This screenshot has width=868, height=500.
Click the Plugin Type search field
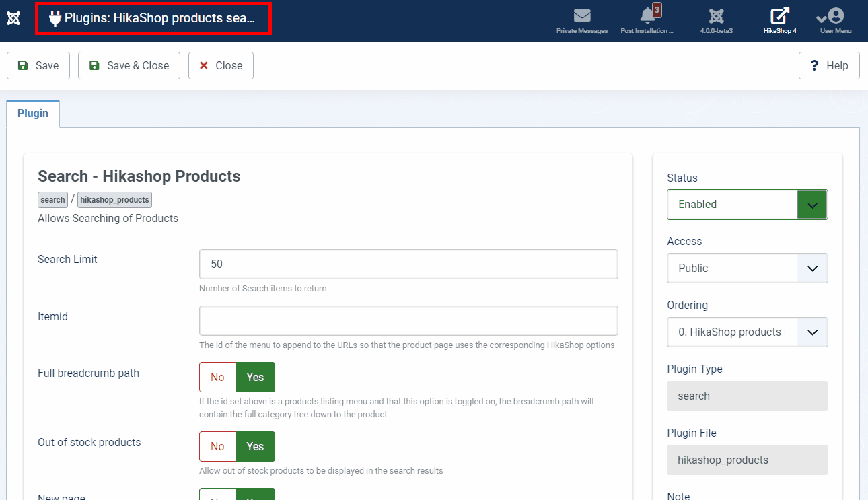click(748, 396)
